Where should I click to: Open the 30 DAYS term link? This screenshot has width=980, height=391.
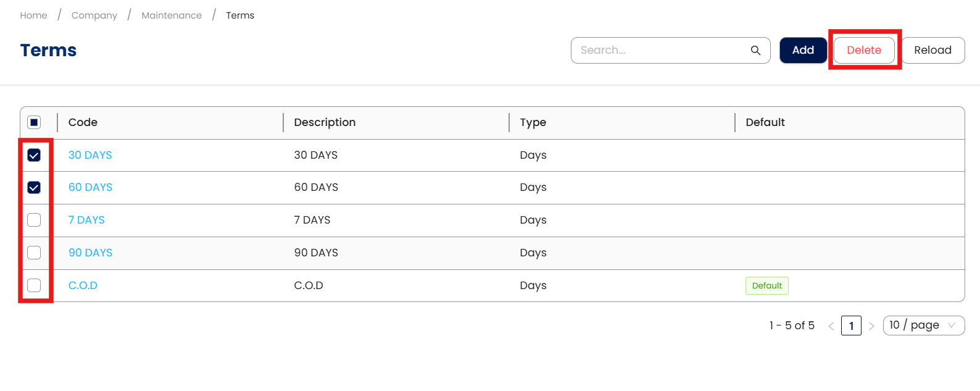pyautogui.click(x=90, y=155)
